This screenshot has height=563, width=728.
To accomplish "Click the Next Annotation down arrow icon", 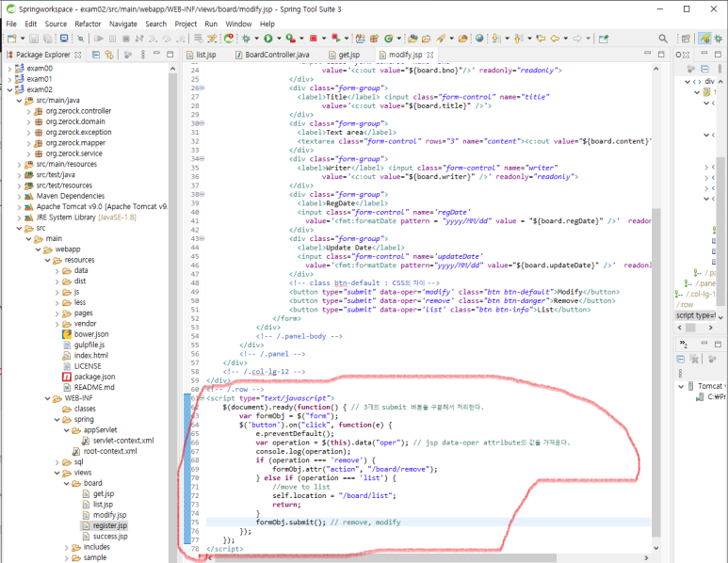I will tap(496, 39).
